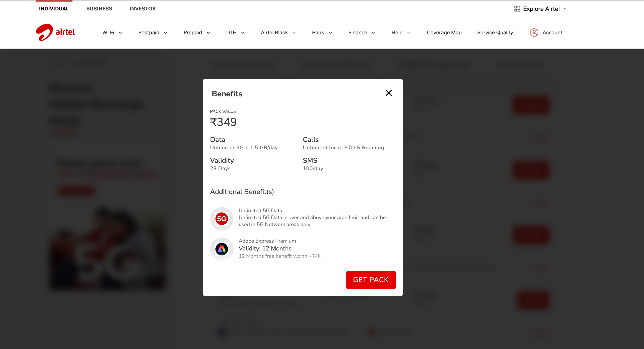Close the Benefits dialog with the X
644x349 pixels.
click(x=389, y=93)
